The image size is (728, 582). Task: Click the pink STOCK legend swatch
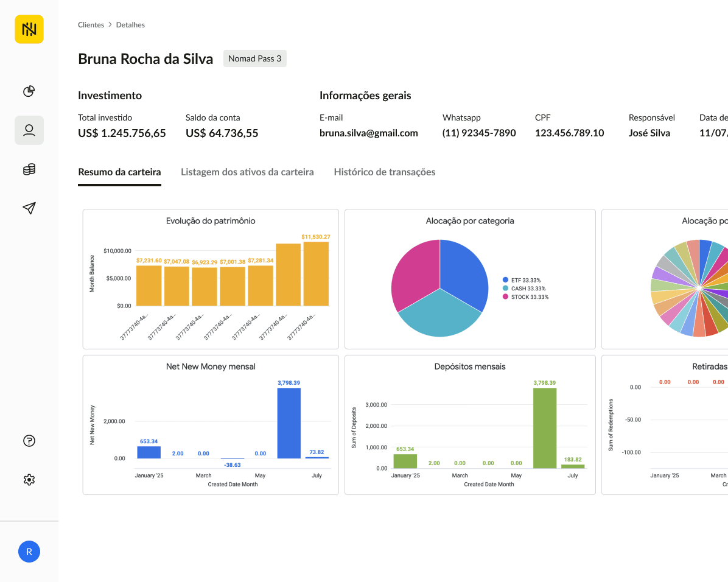tap(505, 297)
